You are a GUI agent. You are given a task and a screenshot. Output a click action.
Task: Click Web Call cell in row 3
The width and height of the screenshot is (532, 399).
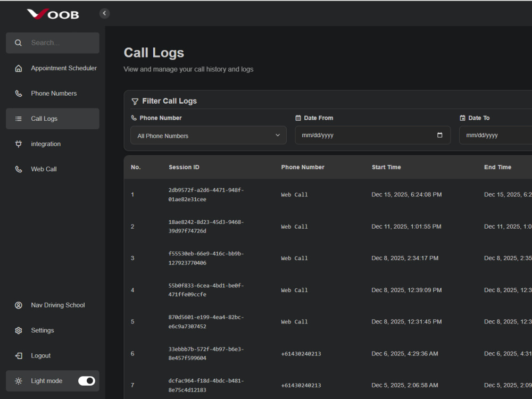294,258
